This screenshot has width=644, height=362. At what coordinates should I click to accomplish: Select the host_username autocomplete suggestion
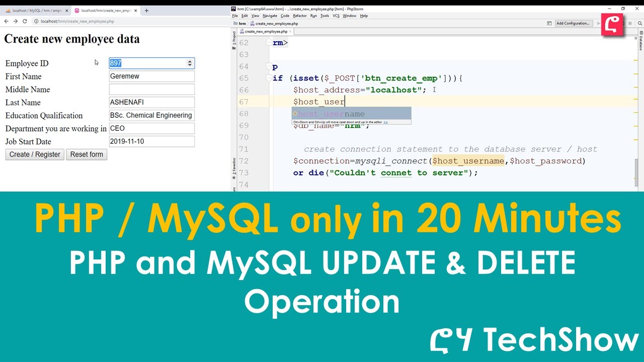click(351, 114)
